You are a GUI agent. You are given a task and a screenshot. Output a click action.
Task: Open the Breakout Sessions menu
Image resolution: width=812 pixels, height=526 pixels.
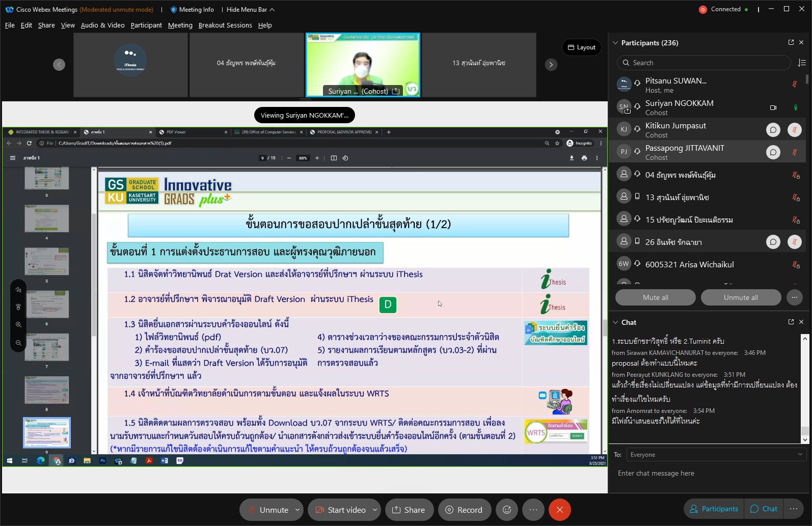(x=225, y=25)
